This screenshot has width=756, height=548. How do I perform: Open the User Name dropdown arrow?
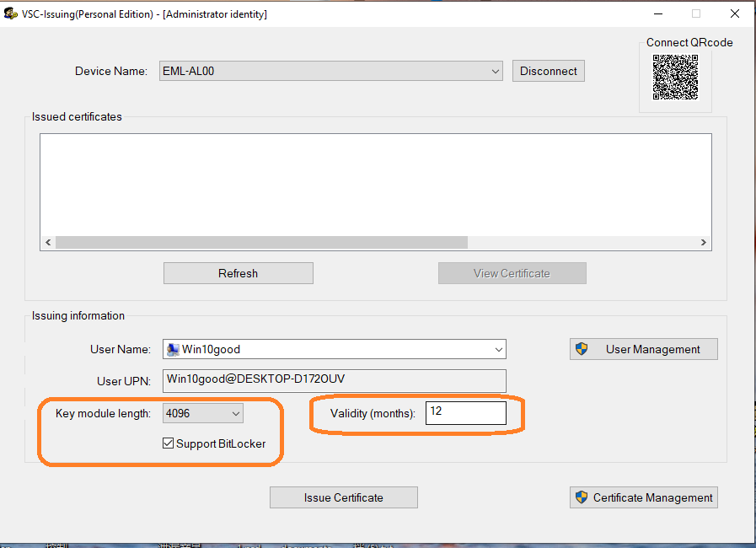[x=499, y=349]
